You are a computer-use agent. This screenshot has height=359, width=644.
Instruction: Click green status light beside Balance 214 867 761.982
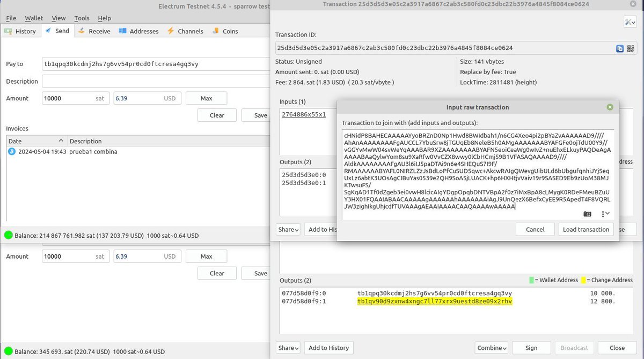[x=8, y=235]
